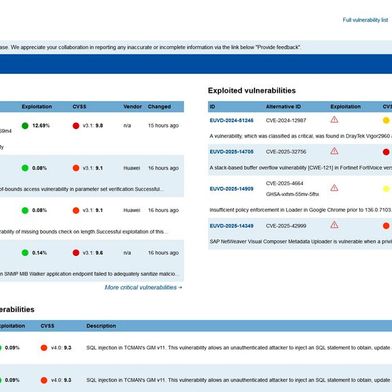Viewport: 392px width, 392px height.
Task: Click the orange v4.0 dot in the first TCMAN SQL injection row
Action: (x=44, y=348)
